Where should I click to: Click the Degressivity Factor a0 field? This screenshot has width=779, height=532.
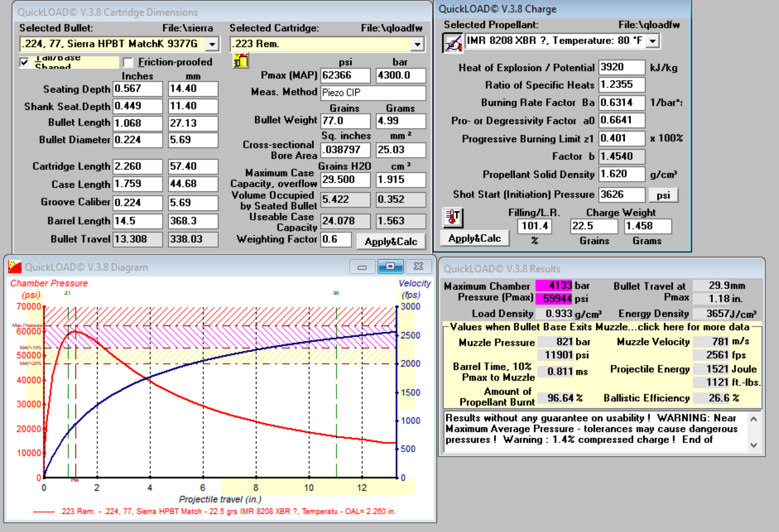[x=622, y=120]
